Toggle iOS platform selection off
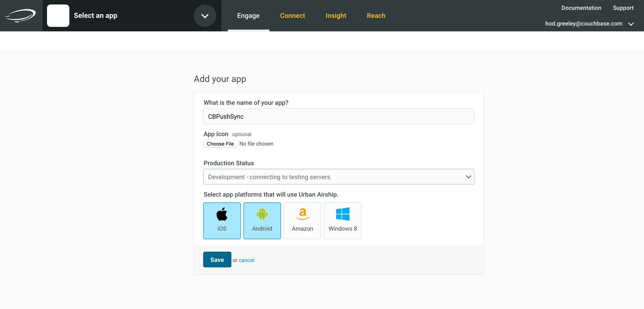 (x=222, y=220)
